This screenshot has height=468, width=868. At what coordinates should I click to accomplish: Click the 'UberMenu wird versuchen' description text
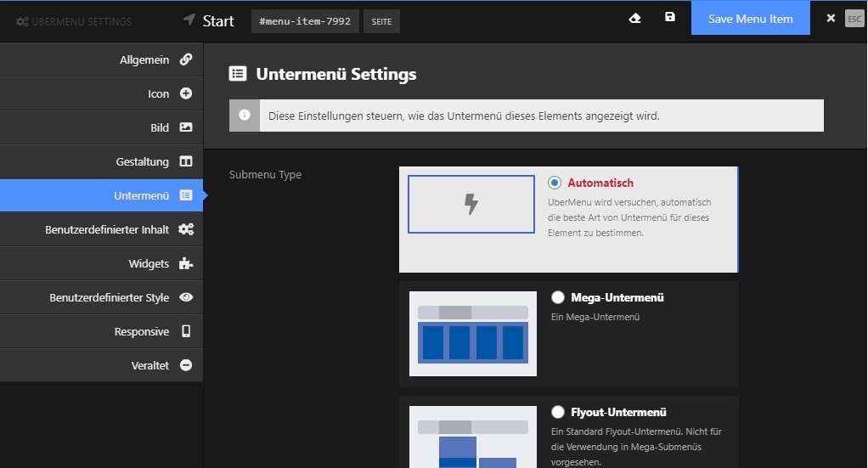tap(629, 217)
